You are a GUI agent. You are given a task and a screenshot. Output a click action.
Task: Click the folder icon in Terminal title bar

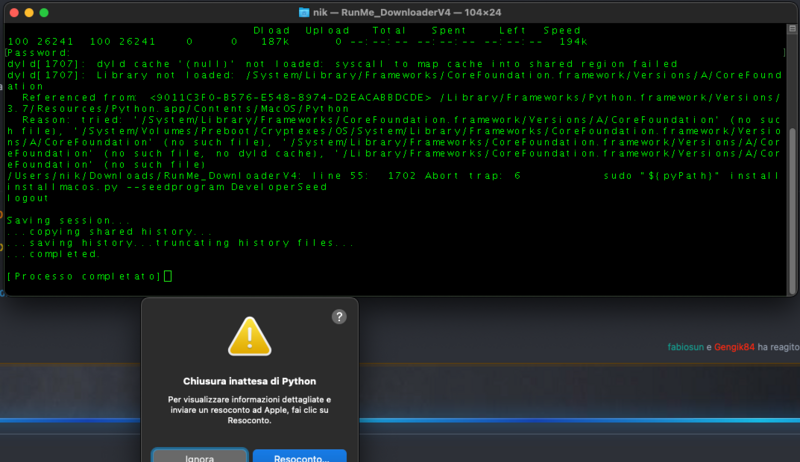[x=304, y=12]
